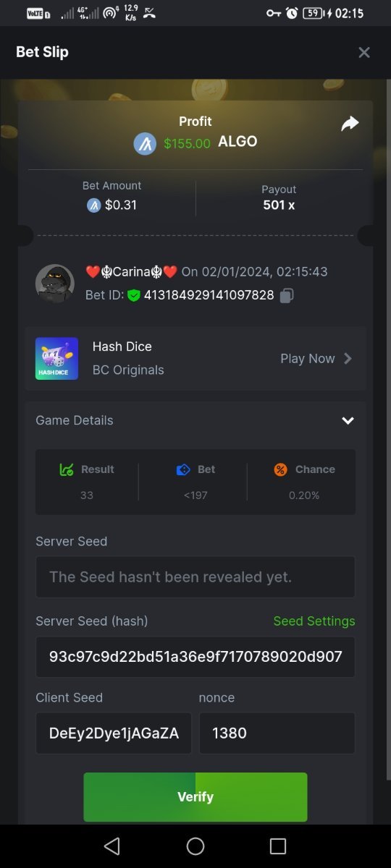Image resolution: width=391 pixels, height=868 pixels.
Task: Open the player's avatar picture
Action: [55, 284]
